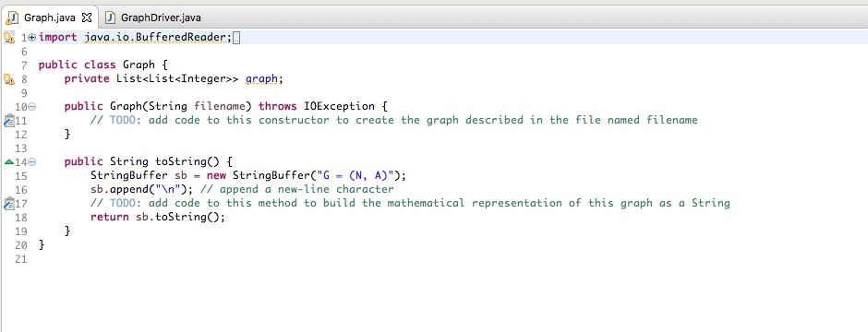Click line number 13 in the gutter
Screen dimensions: 868x332
coord(21,148)
